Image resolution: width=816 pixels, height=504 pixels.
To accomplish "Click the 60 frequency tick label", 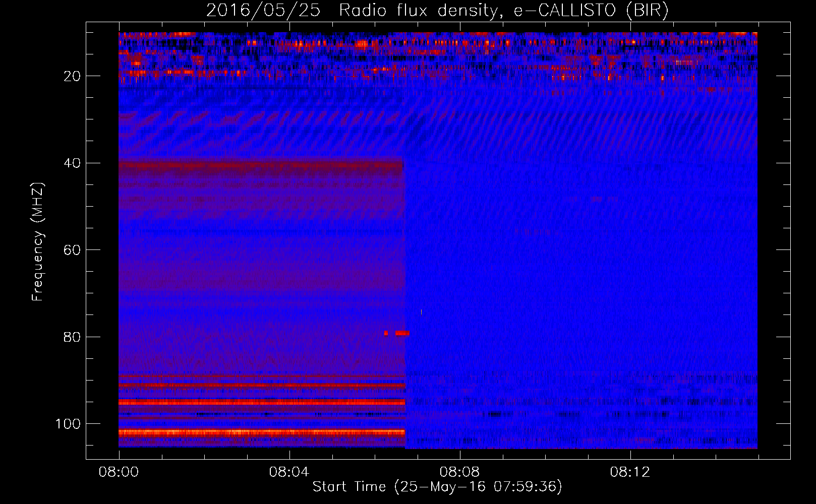I will pos(73,250).
